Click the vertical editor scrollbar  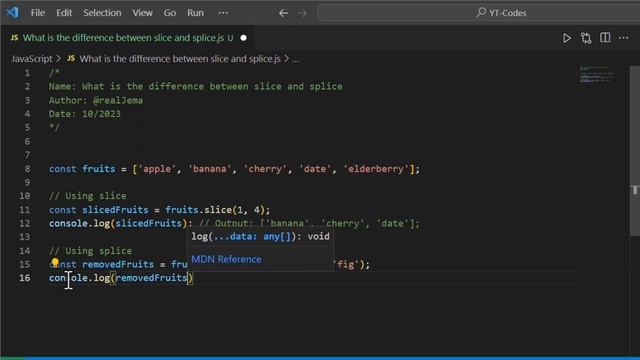[635, 151]
